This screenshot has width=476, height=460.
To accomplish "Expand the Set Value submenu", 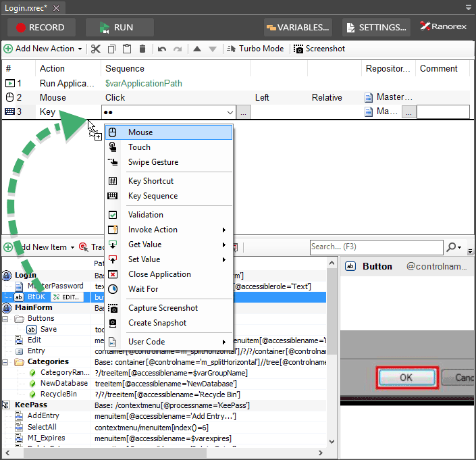I will (x=169, y=259).
